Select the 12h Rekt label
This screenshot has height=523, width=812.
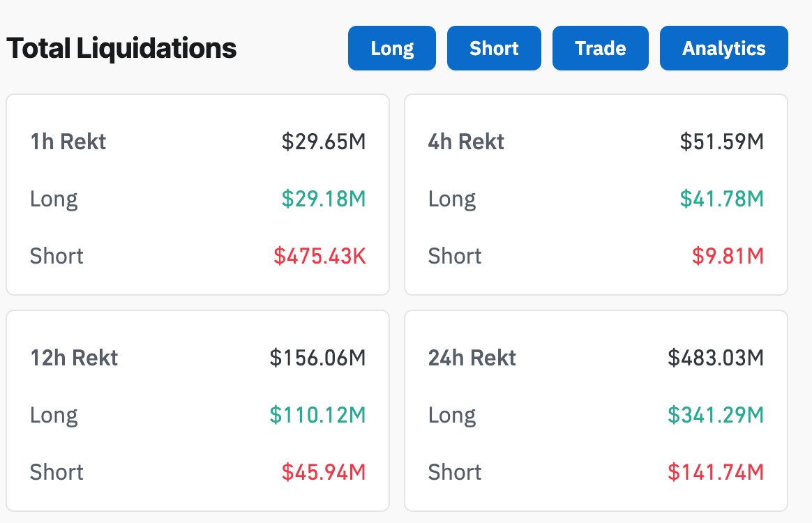[74, 358]
